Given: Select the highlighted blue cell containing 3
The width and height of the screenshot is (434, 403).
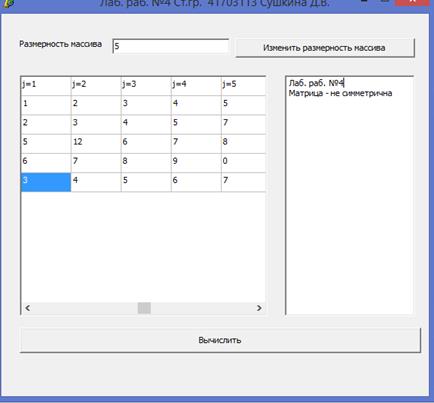Looking at the screenshot, I should point(46,182).
